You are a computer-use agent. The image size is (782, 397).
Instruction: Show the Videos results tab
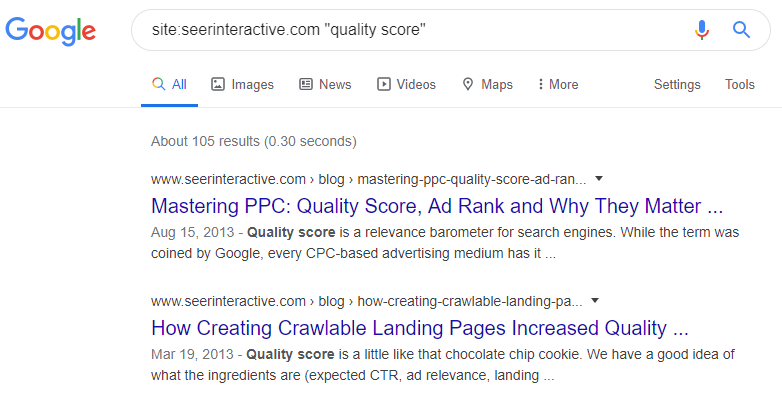[x=406, y=84]
